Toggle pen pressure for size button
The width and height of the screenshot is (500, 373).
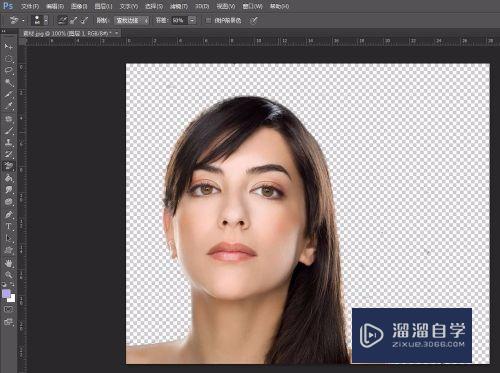(x=254, y=21)
